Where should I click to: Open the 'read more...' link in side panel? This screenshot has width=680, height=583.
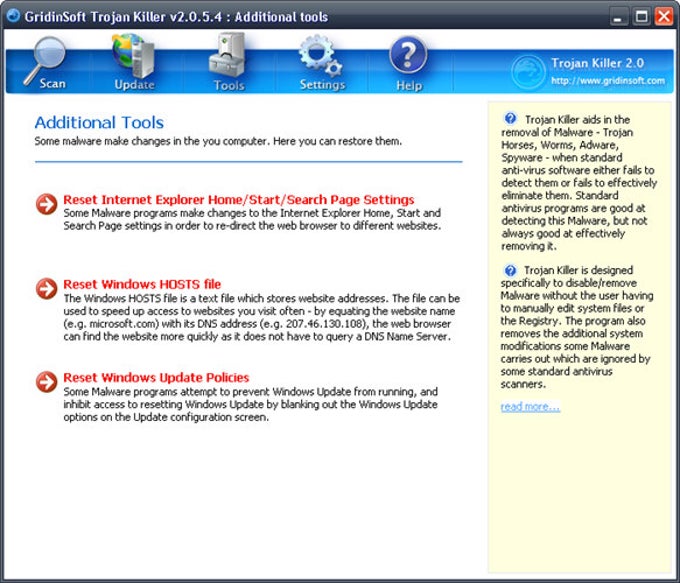tap(530, 406)
